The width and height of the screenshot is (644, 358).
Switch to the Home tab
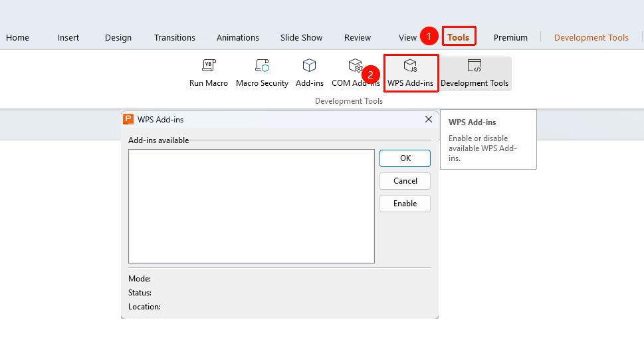18,38
